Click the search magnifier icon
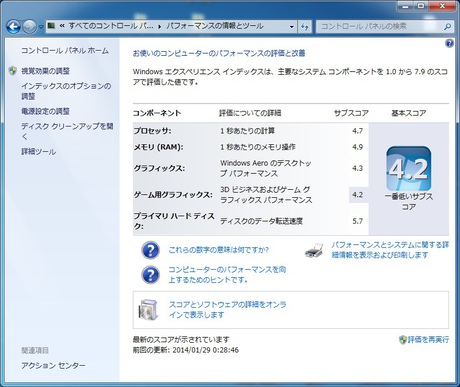Image resolution: width=460 pixels, height=387 pixels. tap(447, 26)
